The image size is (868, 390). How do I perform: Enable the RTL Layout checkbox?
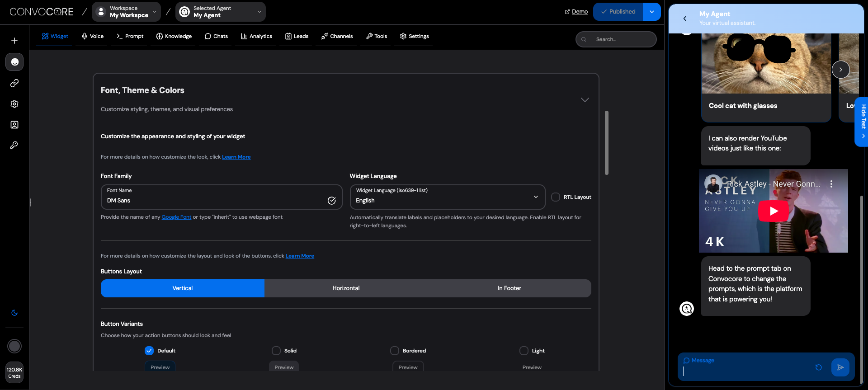(556, 197)
